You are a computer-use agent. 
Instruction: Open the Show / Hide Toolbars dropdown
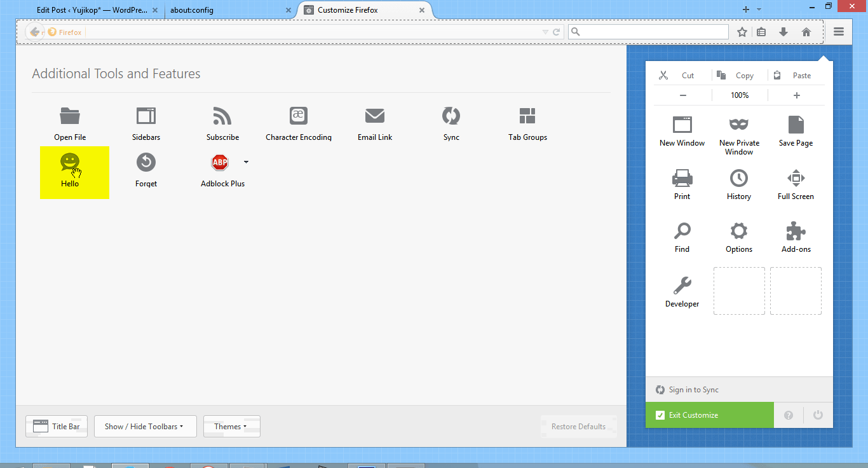(146, 427)
